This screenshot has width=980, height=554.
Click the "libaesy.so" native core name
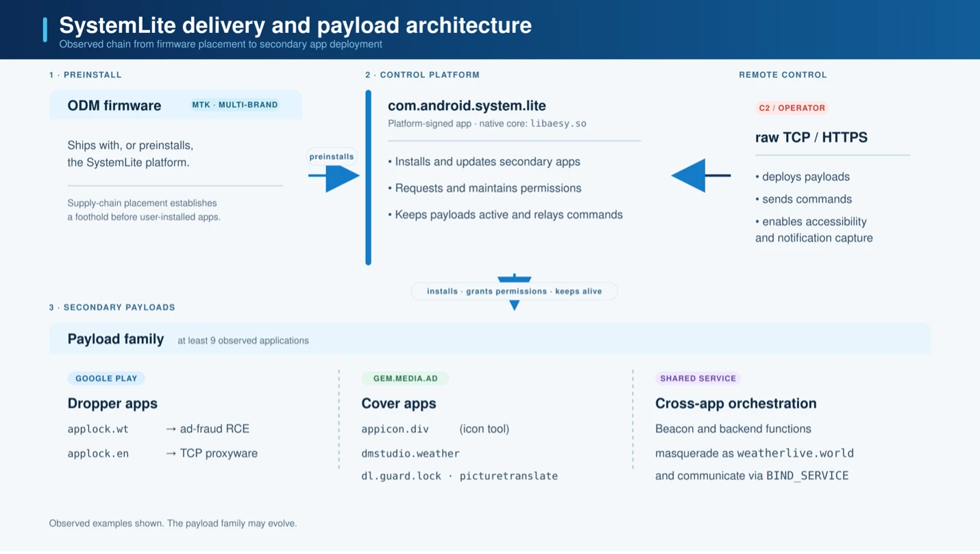pos(558,124)
